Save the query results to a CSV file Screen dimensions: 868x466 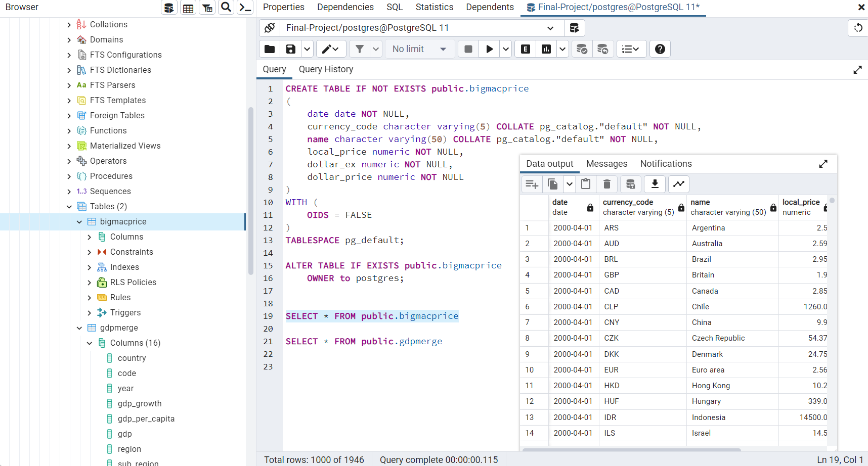[x=655, y=184]
